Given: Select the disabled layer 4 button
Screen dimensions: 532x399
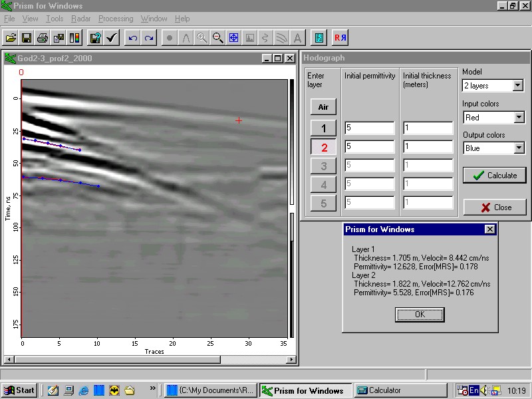Looking at the screenshot, I should (323, 185).
